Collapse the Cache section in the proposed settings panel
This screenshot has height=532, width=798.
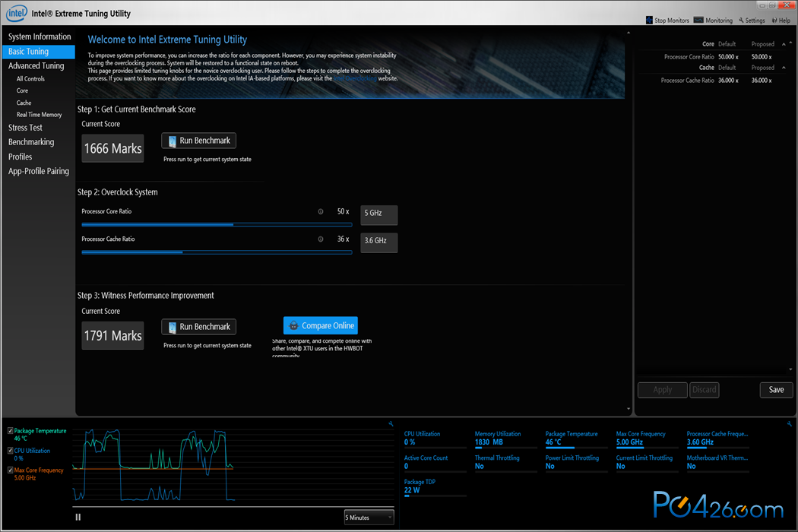[x=784, y=68]
